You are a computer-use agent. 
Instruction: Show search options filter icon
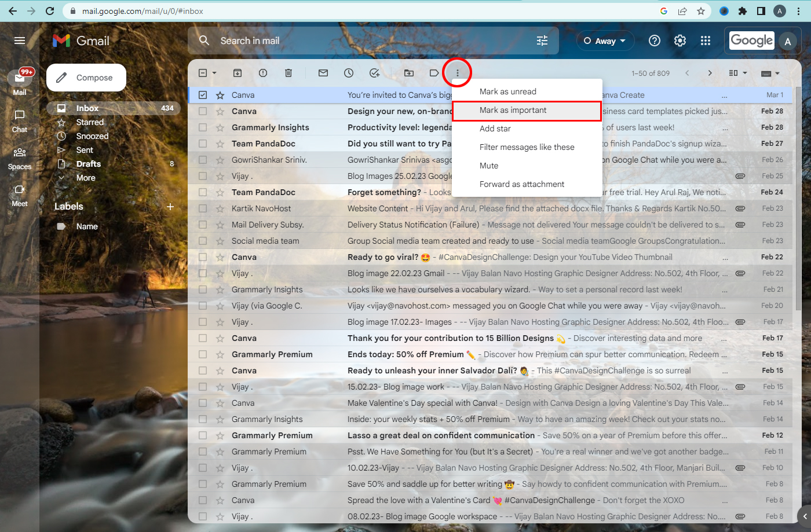[x=542, y=41]
